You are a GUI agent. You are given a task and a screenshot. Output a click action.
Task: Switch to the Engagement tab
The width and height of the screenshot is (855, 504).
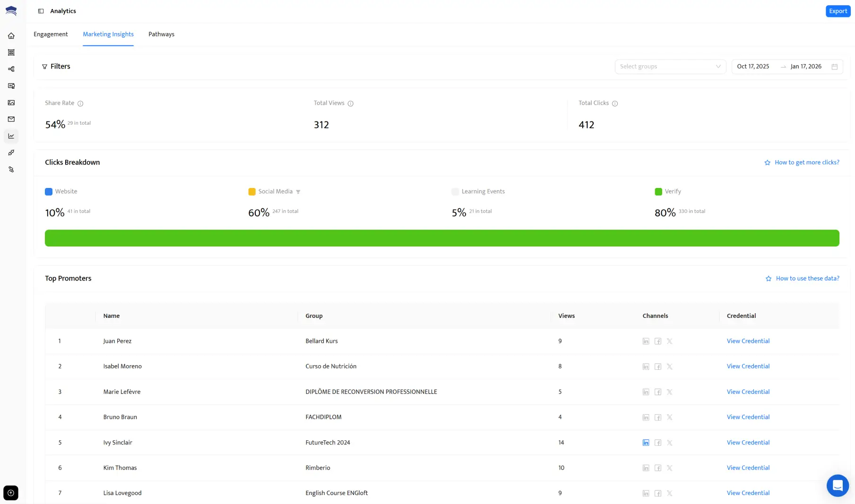coord(51,34)
